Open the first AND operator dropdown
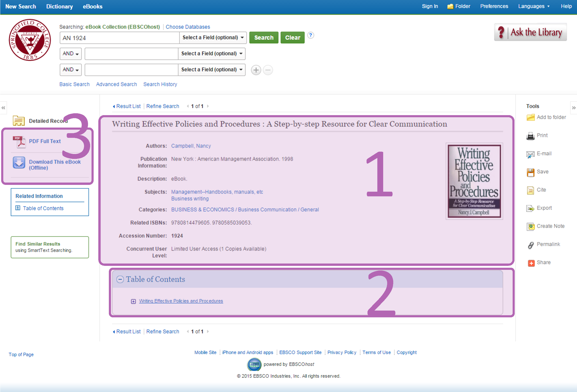Viewport: 577px width, 392px height. pos(70,54)
